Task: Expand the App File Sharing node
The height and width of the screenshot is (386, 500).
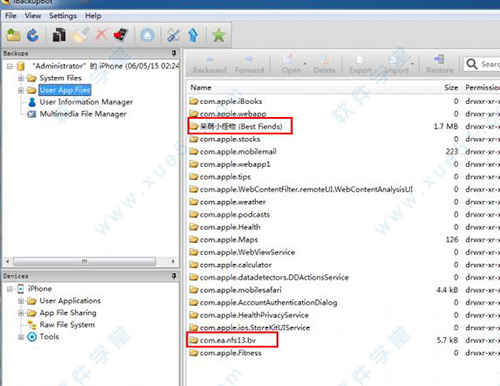Action: tap(21, 313)
